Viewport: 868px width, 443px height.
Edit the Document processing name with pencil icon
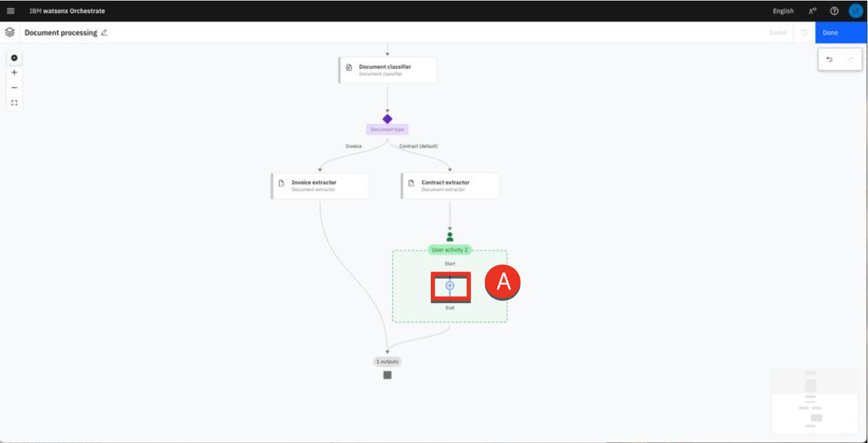[104, 33]
